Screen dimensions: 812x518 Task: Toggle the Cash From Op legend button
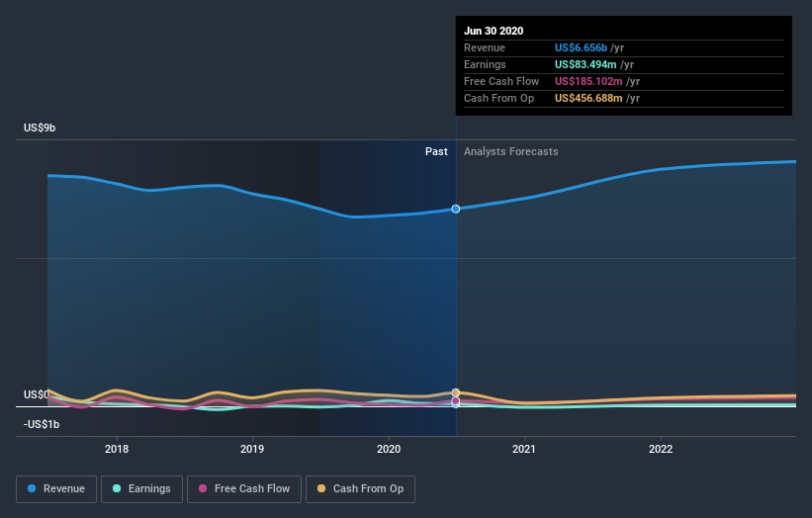[360, 489]
